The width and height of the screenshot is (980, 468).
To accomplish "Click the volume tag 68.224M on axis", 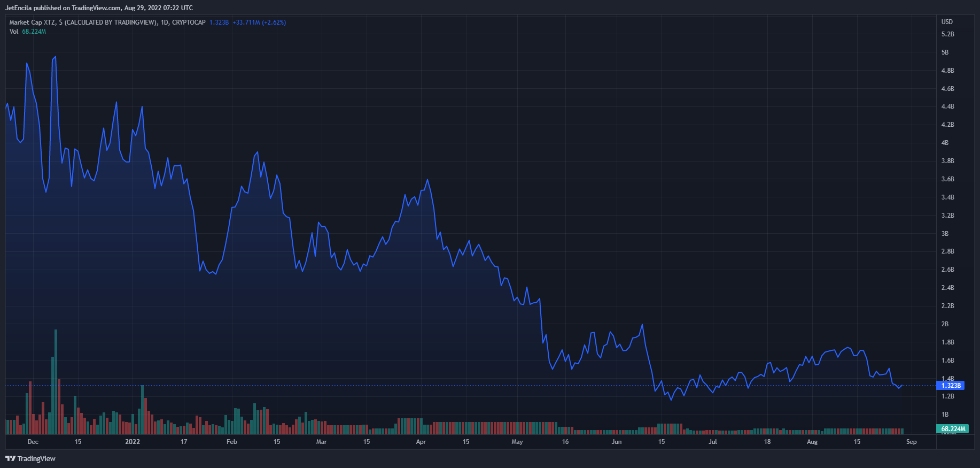I will pyautogui.click(x=953, y=428).
